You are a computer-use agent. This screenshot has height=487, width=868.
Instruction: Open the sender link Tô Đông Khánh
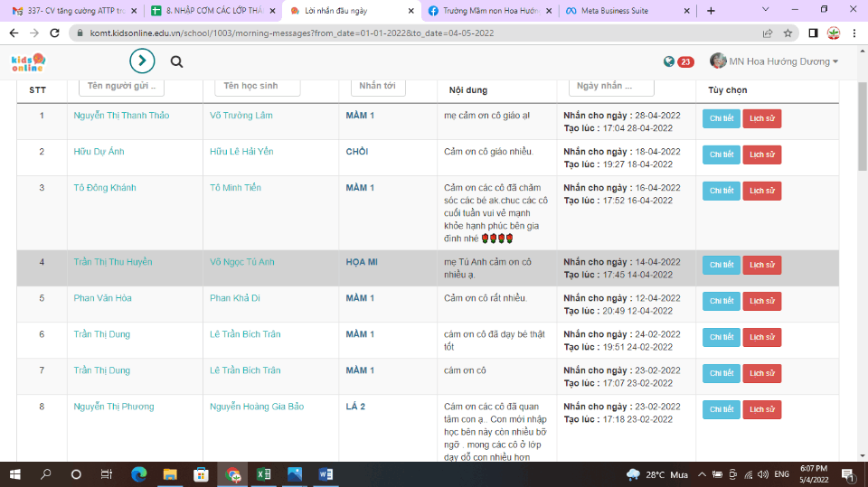[105, 188]
